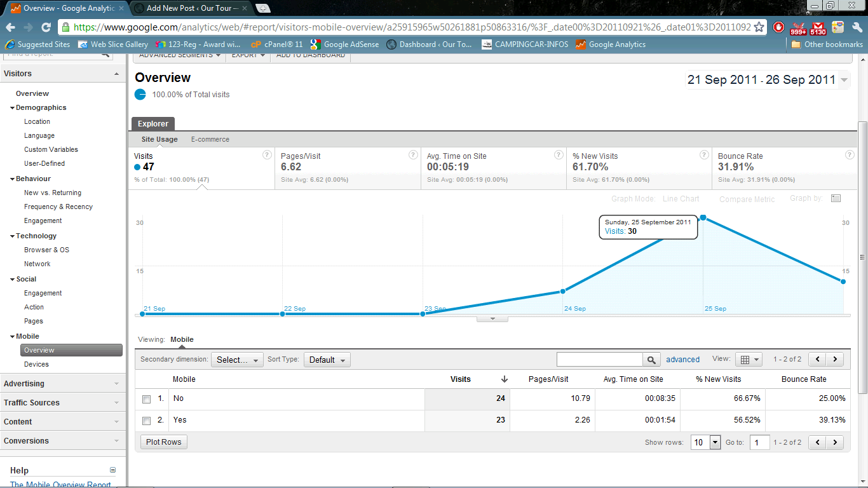Click the AdBlock stop-sign icon in the toolbar
Screen dimensions: 868x488
pos(778,27)
